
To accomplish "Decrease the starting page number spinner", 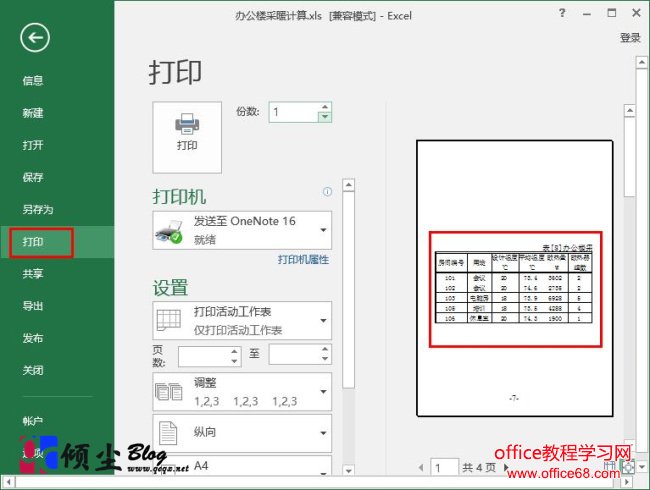I will [x=234, y=361].
